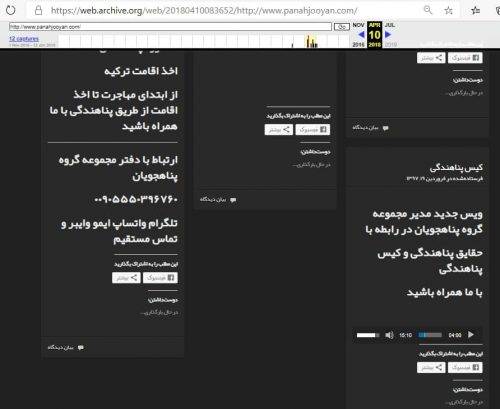Reload the page with the refresh icon
The height and width of the screenshot is (409, 500).
point(11,10)
